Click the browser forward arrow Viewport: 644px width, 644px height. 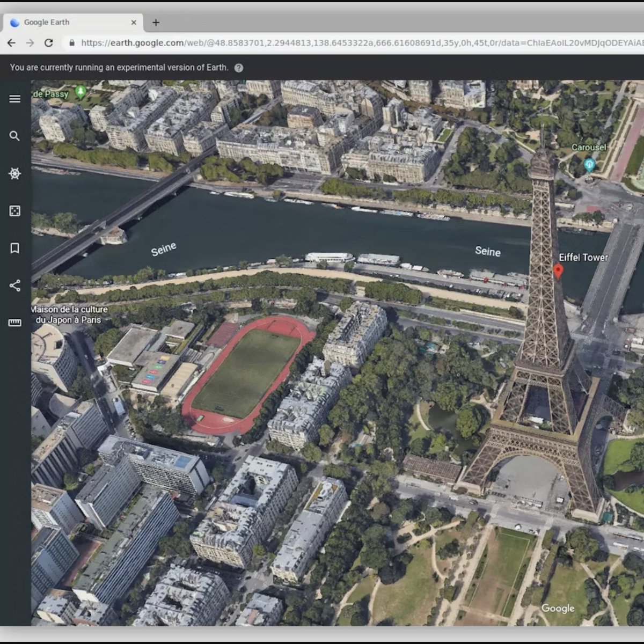pyautogui.click(x=30, y=43)
